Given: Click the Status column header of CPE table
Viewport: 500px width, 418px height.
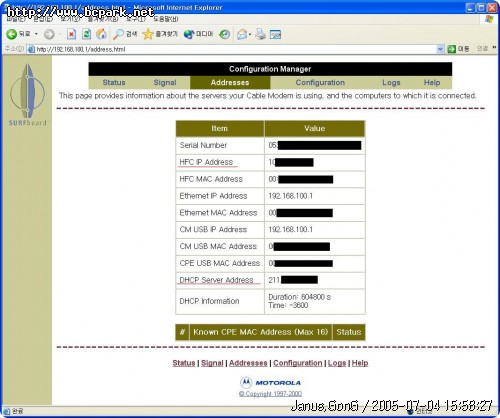Looking at the screenshot, I should tap(349, 332).
